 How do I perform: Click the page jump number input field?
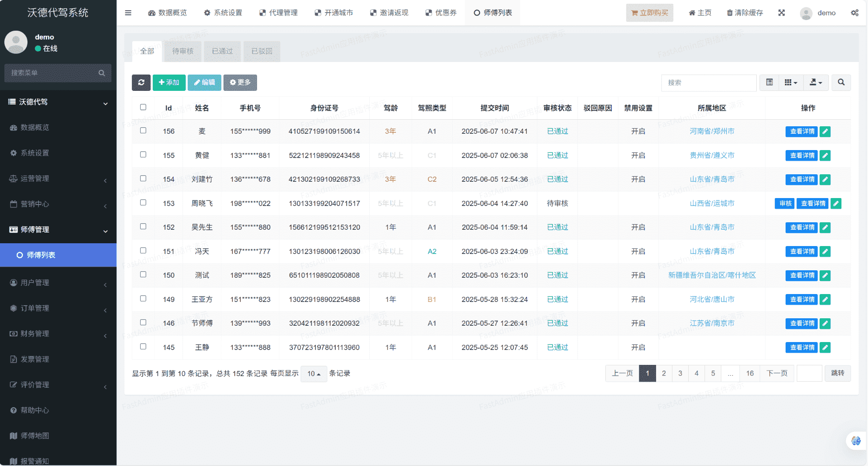tap(809, 374)
